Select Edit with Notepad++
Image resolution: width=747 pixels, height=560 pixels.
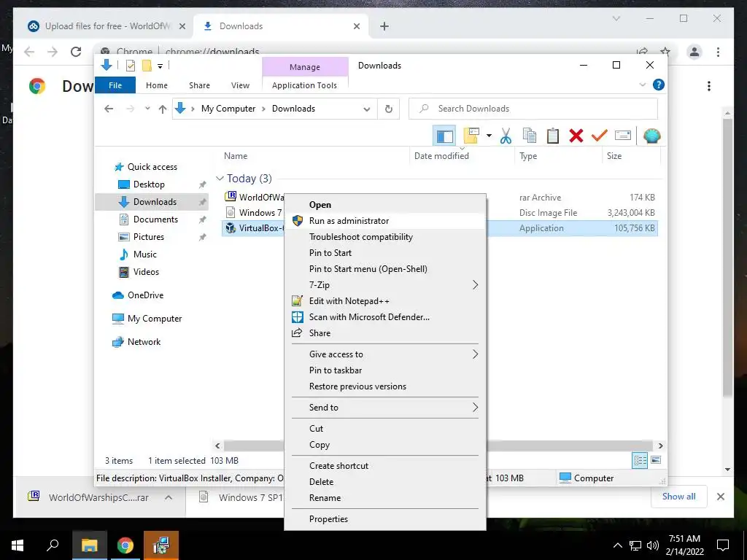pos(385,301)
